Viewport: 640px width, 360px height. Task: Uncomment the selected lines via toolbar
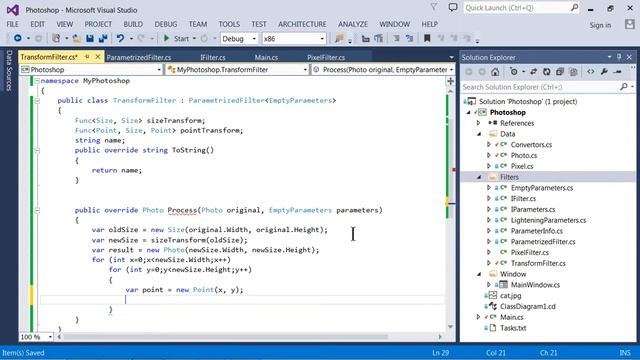[409, 38]
